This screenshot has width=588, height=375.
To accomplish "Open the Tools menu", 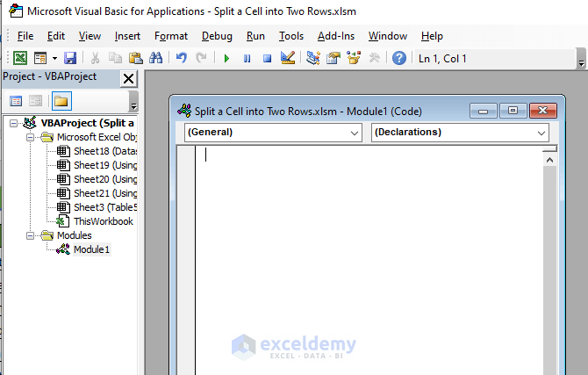I will (x=291, y=36).
